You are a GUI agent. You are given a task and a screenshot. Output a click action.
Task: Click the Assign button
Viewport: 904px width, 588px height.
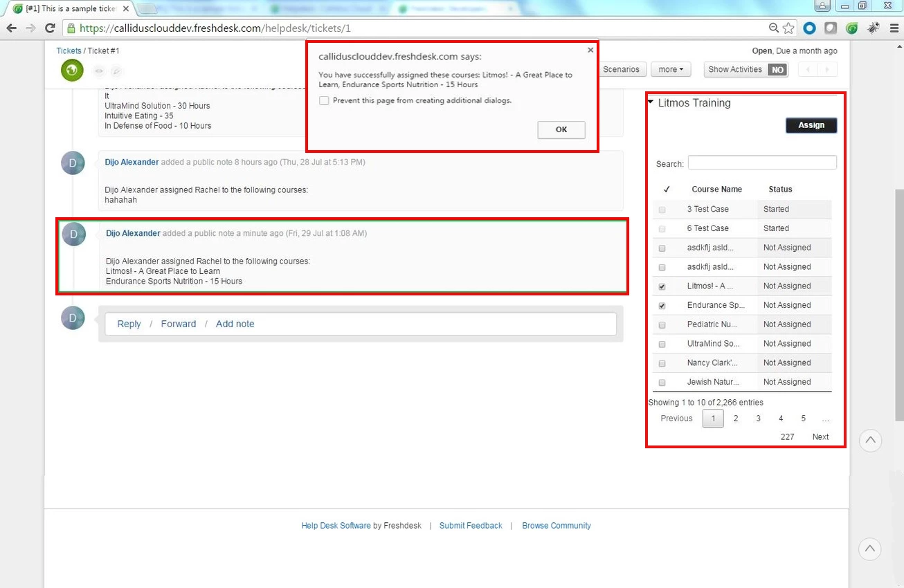[x=811, y=125]
